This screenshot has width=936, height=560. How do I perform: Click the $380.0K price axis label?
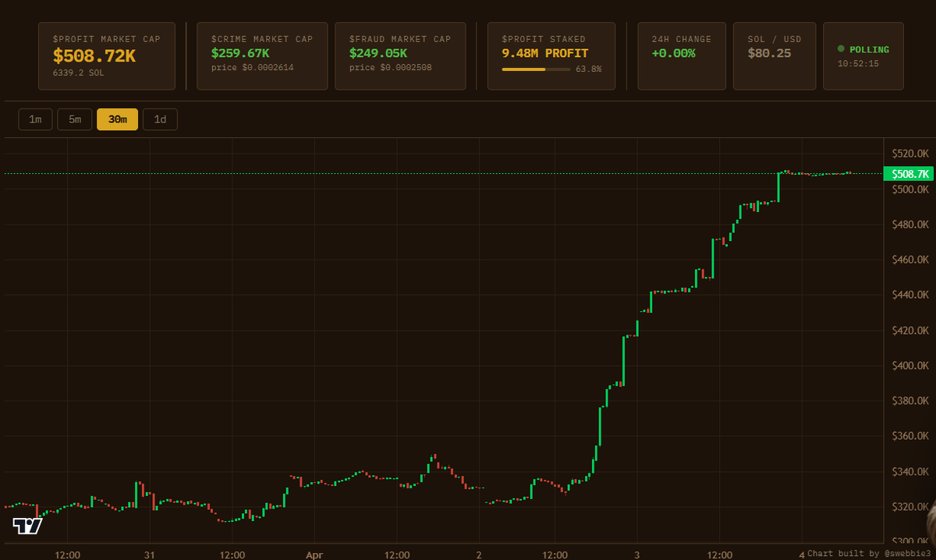click(910, 401)
